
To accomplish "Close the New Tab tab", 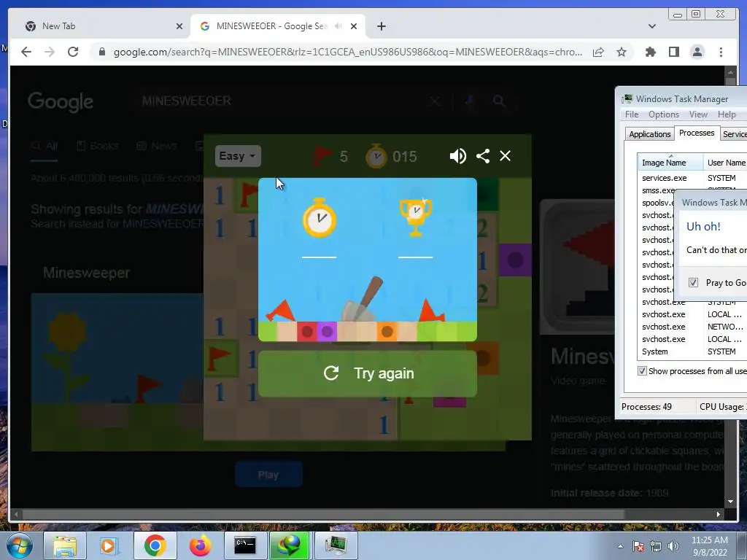I will coord(179,26).
